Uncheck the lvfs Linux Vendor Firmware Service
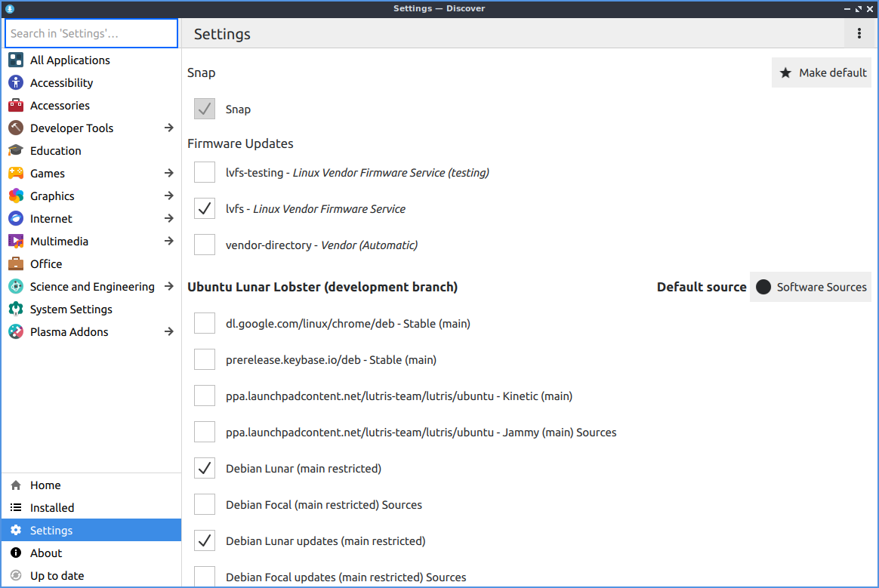 [205, 208]
